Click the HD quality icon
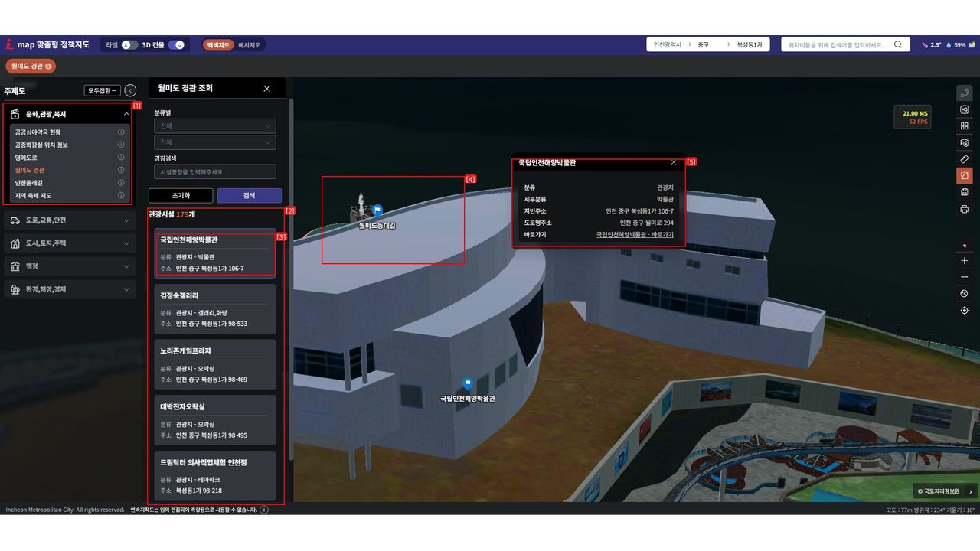Screen dimensions: 980x551 pyautogui.click(x=964, y=109)
